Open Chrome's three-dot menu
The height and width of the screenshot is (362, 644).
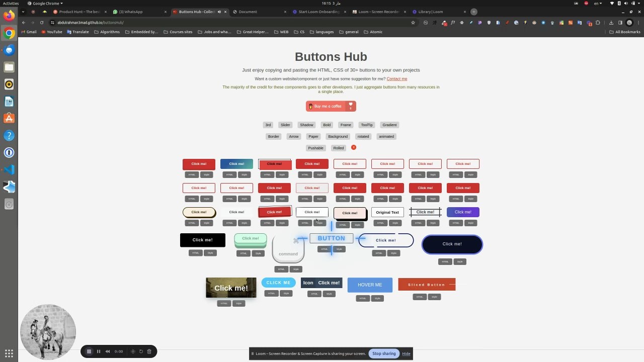coord(638,22)
